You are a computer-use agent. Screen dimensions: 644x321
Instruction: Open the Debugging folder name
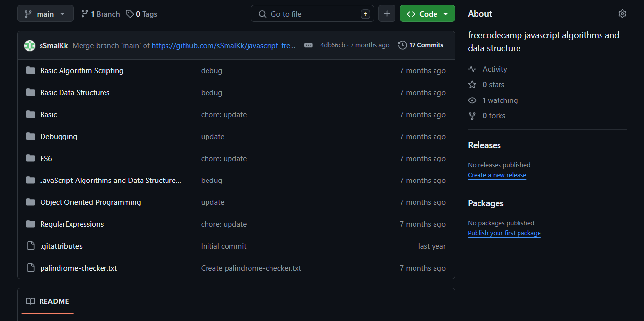click(59, 137)
